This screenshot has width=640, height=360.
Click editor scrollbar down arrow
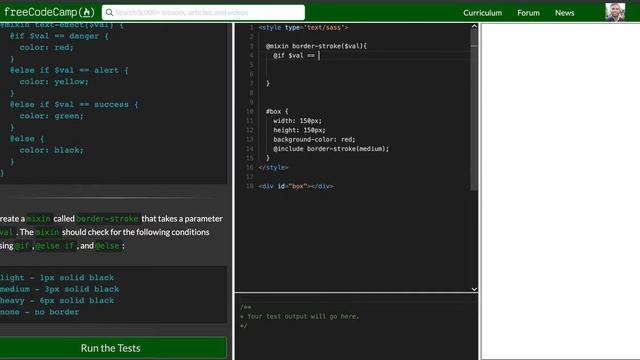[474, 289]
